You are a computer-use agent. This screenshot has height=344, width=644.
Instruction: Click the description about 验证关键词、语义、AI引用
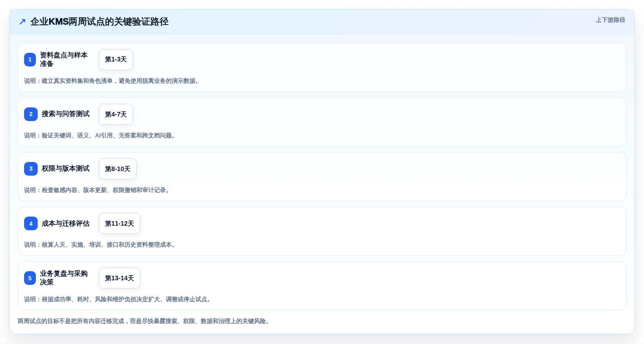point(101,136)
